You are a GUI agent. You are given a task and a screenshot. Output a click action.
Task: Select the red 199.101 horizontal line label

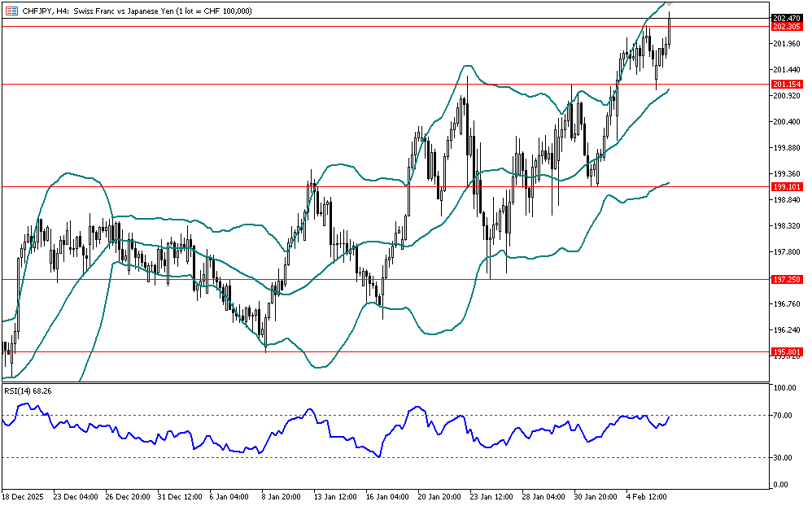pyautogui.click(x=785, y=187)
